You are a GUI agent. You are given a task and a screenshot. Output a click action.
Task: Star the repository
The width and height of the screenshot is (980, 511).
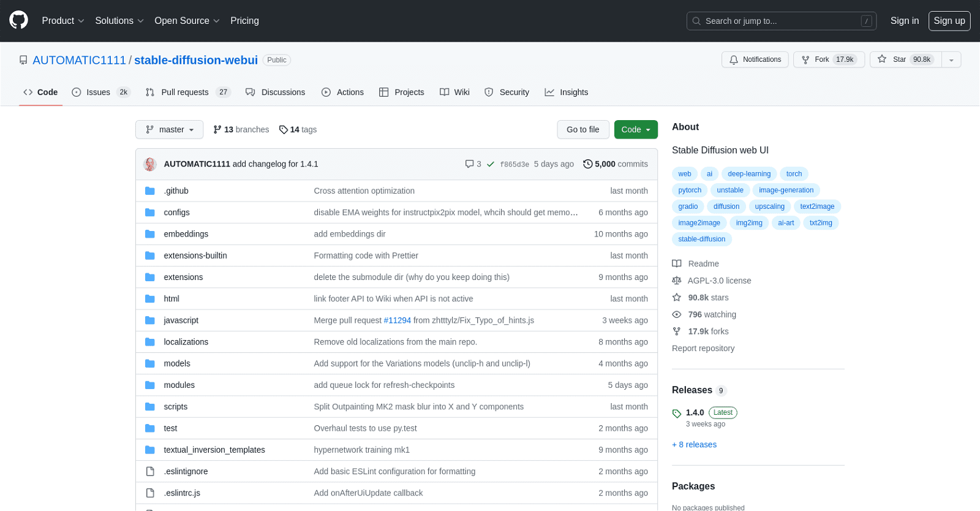click(x=904, y=59)
